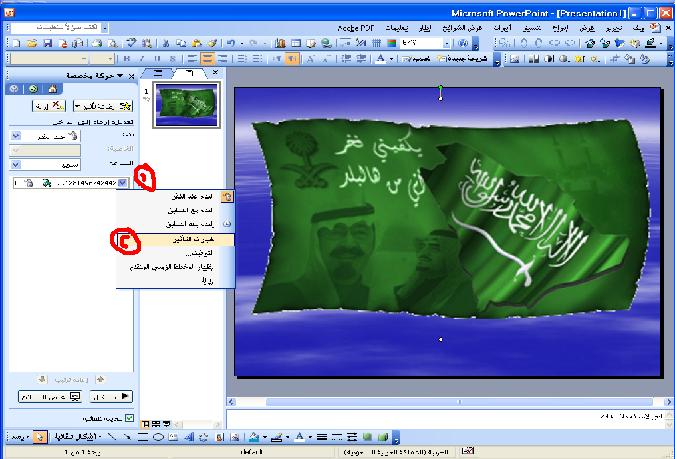Select the Oval shape tool

click(x=158, y=437)
